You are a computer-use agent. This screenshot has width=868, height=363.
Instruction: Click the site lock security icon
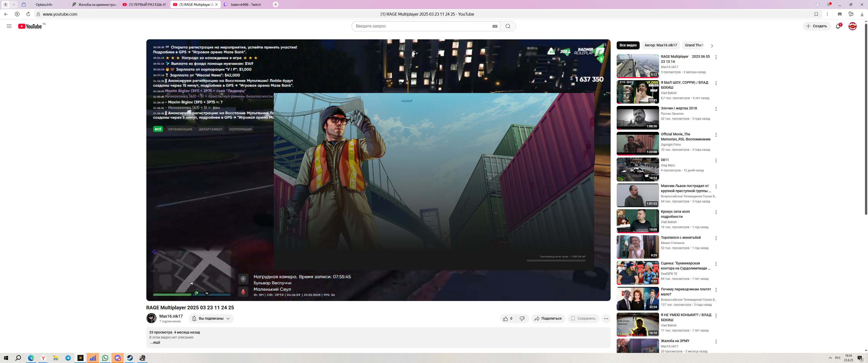pos(38,14)
